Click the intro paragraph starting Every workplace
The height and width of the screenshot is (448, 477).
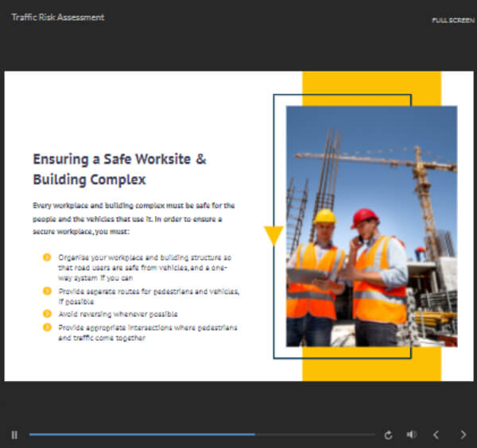133,218
